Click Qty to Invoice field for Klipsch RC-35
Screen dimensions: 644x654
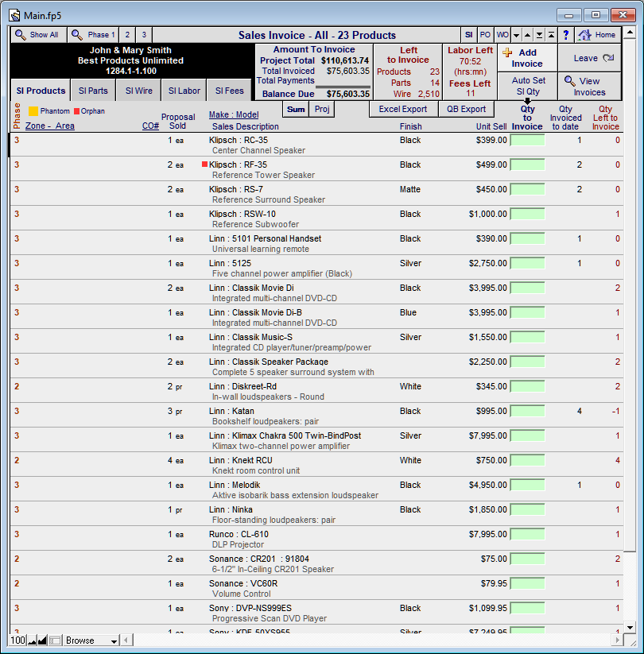tap(528, 140)
